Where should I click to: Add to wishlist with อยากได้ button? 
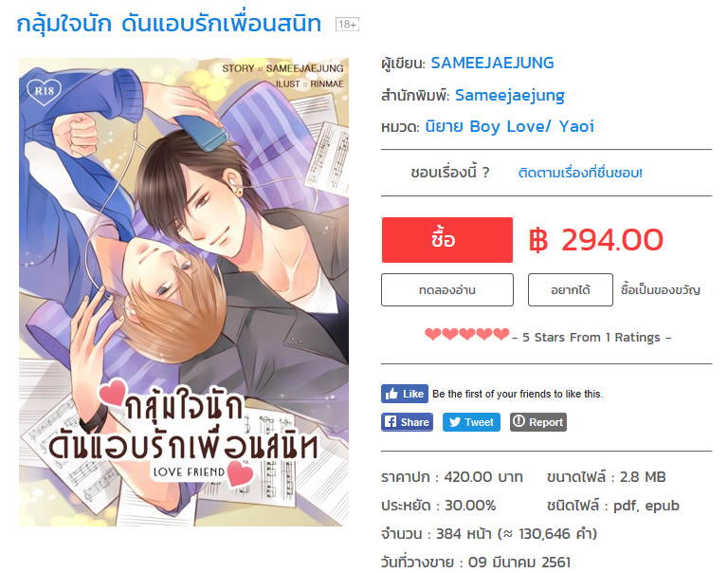pos(570,290)
